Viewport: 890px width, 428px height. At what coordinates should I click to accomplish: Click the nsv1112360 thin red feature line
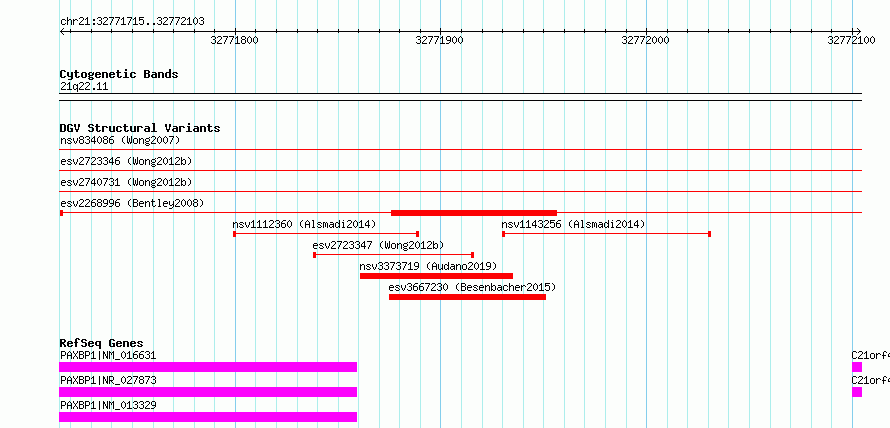click(x=326, y=234)
